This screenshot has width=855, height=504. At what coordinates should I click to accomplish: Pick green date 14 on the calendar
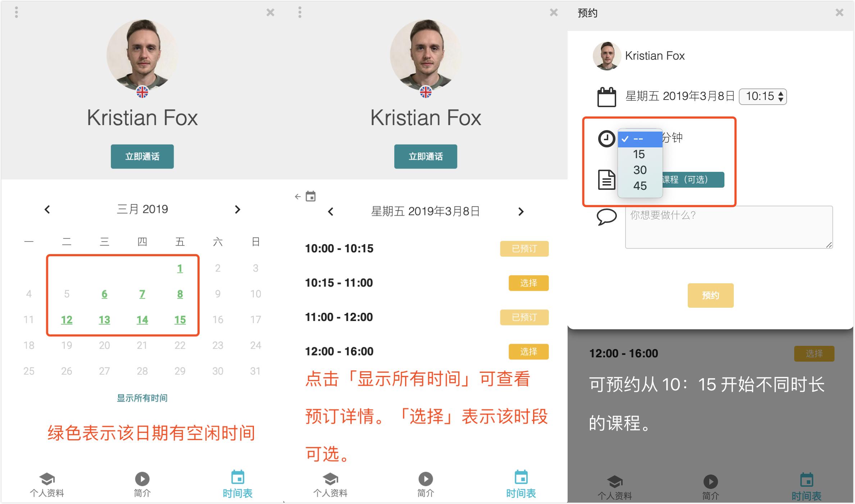142,320
